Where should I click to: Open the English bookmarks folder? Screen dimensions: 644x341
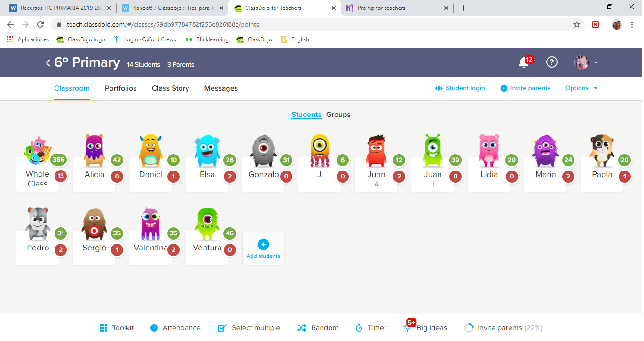[295, 39]
